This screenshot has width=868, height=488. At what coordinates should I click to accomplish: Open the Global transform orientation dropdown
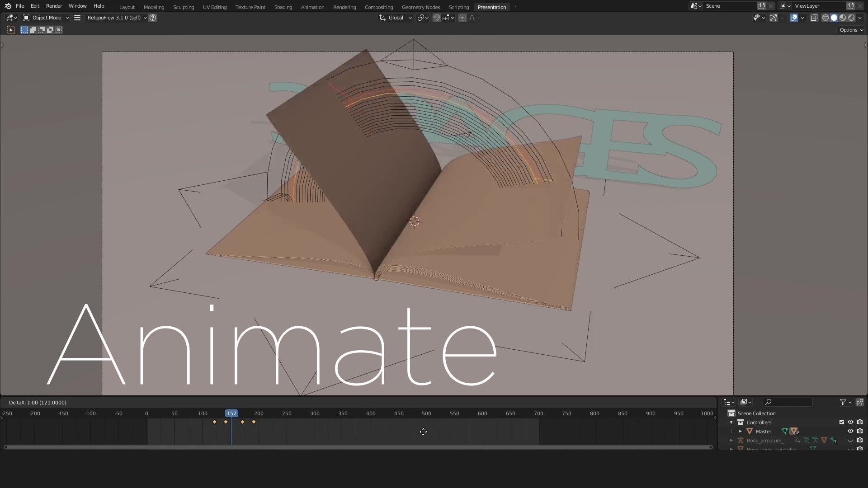pyautogui.click(x=395, y=18)
